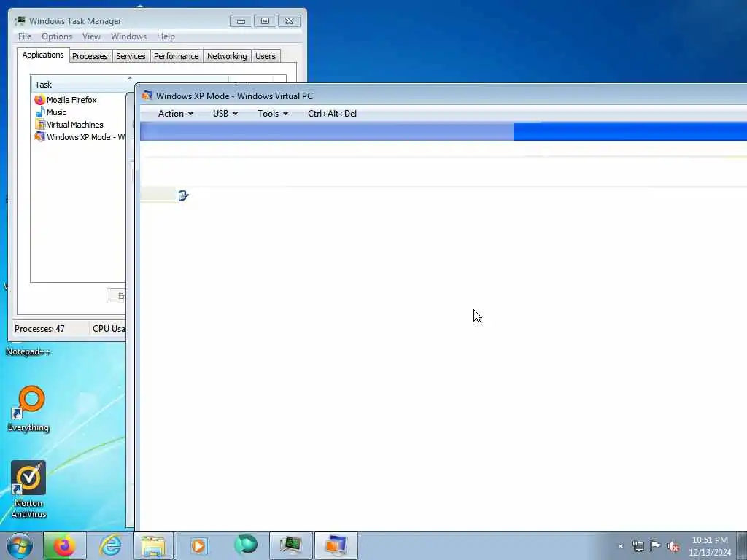Open the network tray icon
Screen dimensions: 747x560
tap(638, 546)
